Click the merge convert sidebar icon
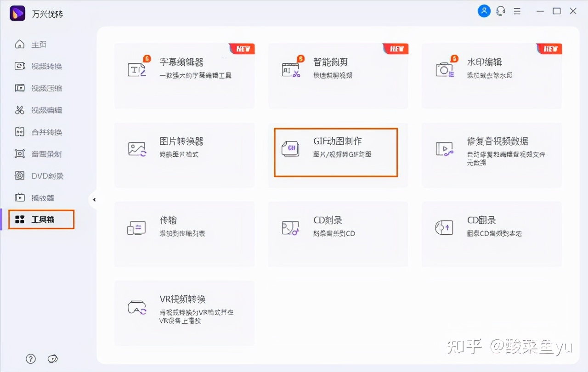This screenshot has height=372, width=588. [x=20, y=132]
